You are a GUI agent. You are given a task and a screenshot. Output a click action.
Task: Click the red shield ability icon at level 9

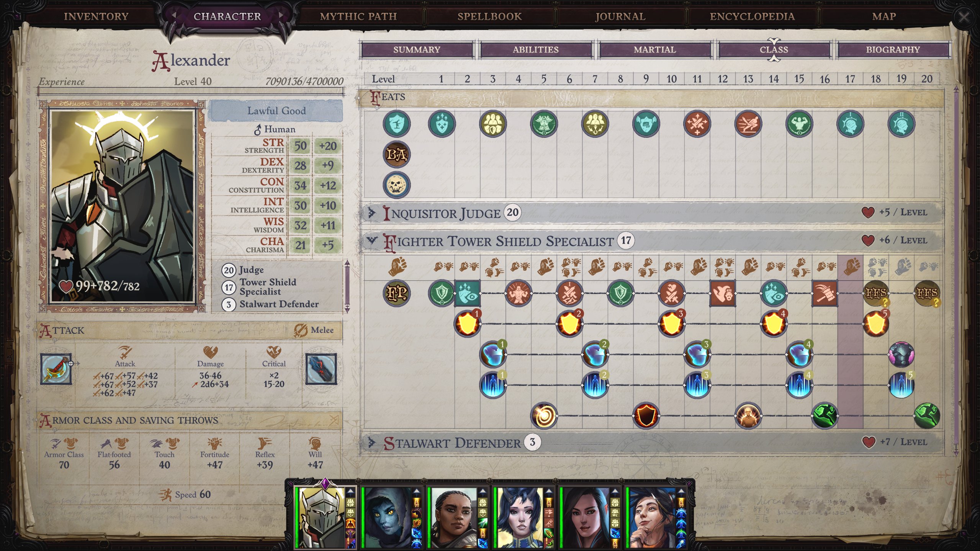point(646,416)
